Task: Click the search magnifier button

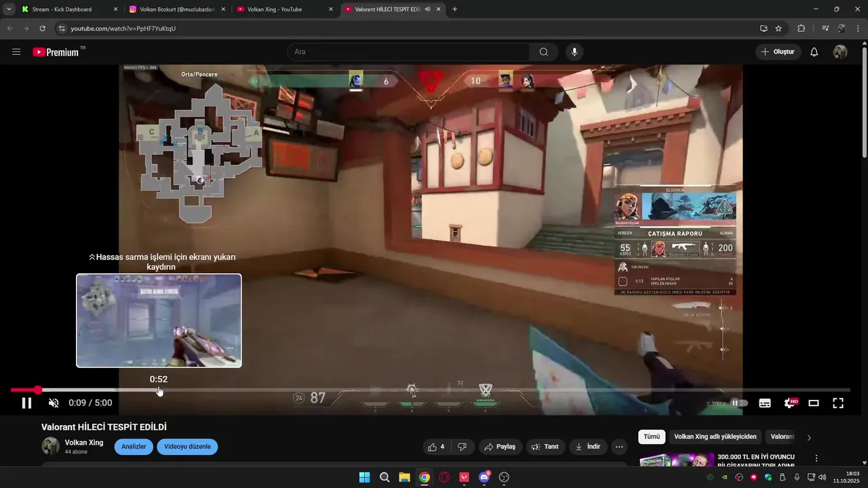Action: tap(544, 52)
